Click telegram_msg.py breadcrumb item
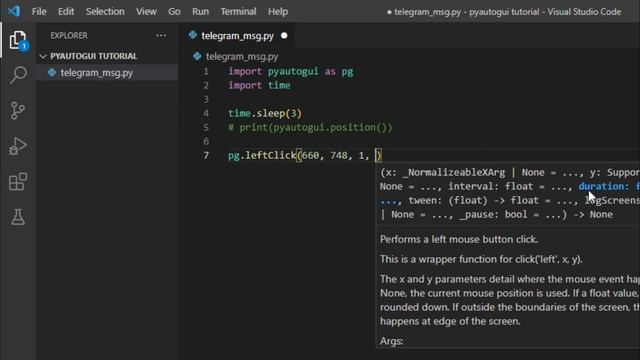640x360 pixels. click(x=242, y=56)
